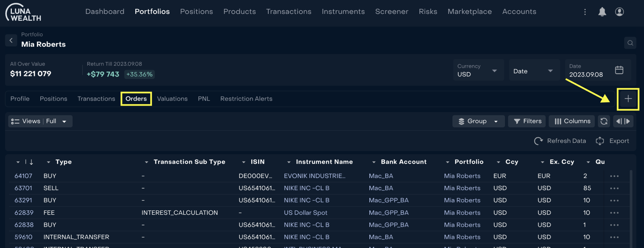Open the Filters panel
Screen dimensions: 644x248
click(527, 121)
